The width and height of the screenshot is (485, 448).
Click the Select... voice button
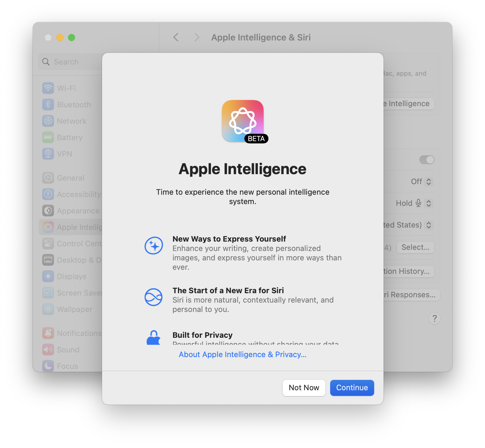415,247
